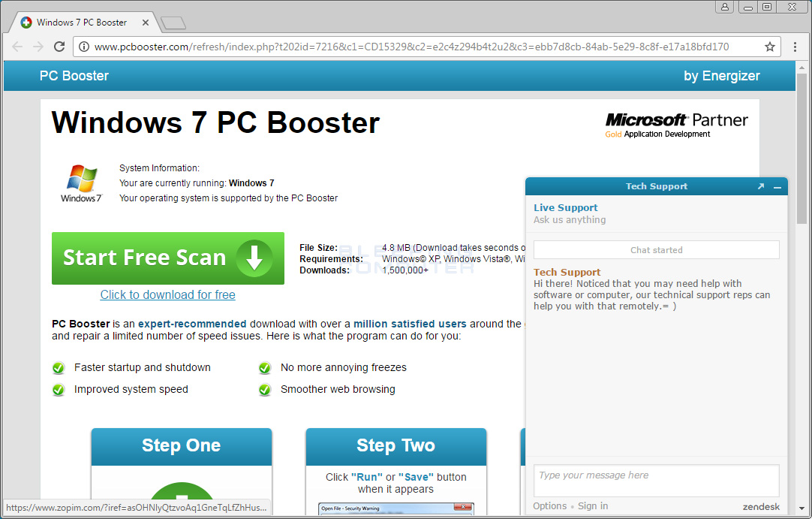Screen dimensions: 812x519
Task: Click the PC Booster header title
Action: (74, 76)
